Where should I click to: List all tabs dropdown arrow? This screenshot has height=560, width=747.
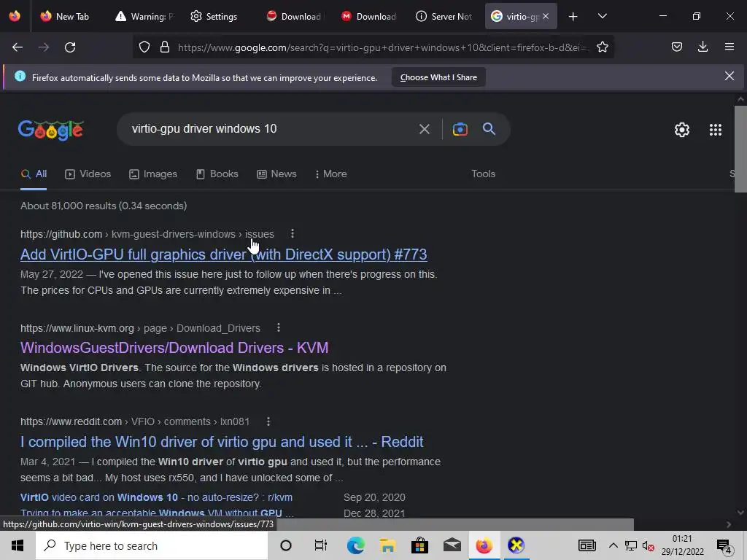[x=602, y=17]
